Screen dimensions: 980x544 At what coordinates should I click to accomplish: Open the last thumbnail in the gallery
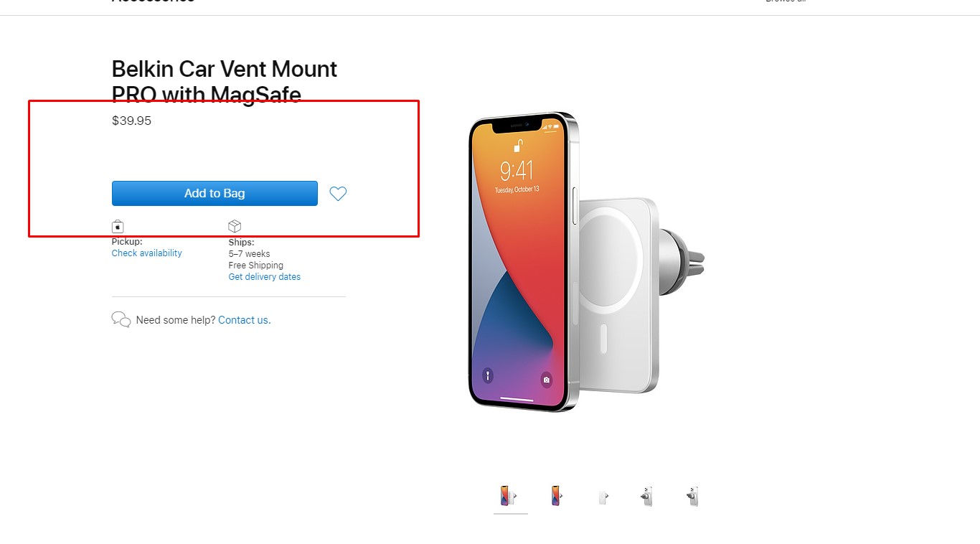coord(692,496)
